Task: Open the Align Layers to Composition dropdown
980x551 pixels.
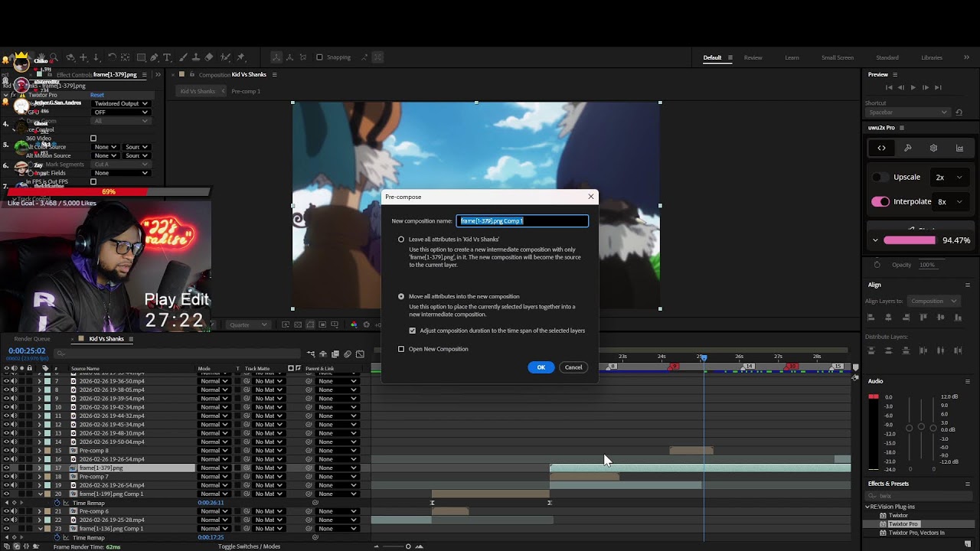Action: coord(934,301)
